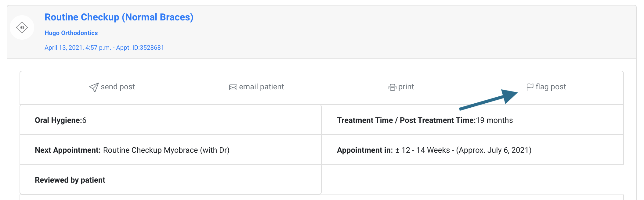Click the Next Appointment label
The height and width of the screenshot is (200, 644).
(x=67, y=150)
